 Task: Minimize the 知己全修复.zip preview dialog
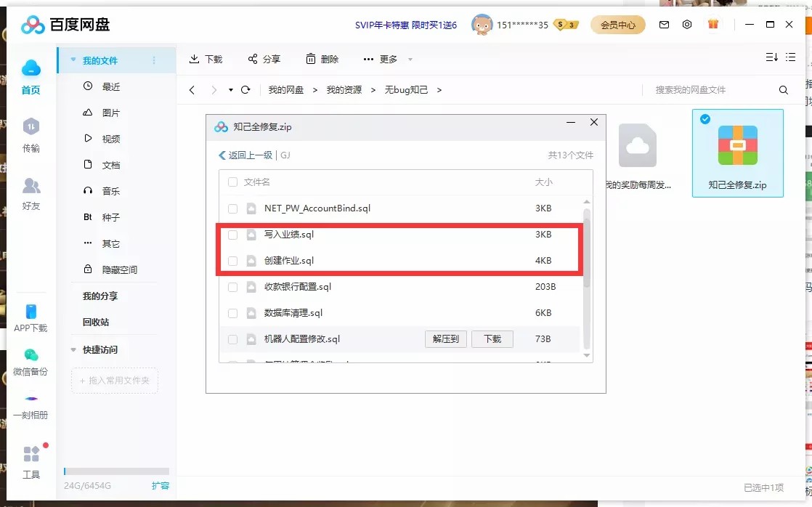tap(571, 122)
